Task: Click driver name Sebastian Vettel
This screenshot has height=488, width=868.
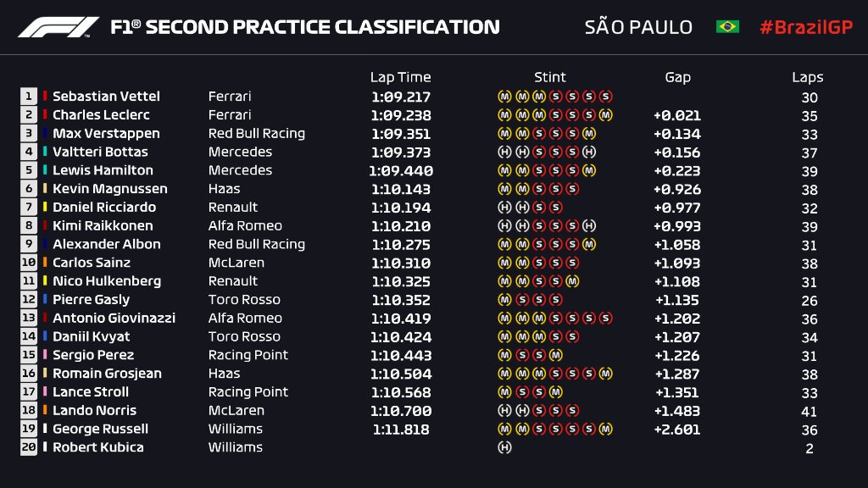Action: 106,97
